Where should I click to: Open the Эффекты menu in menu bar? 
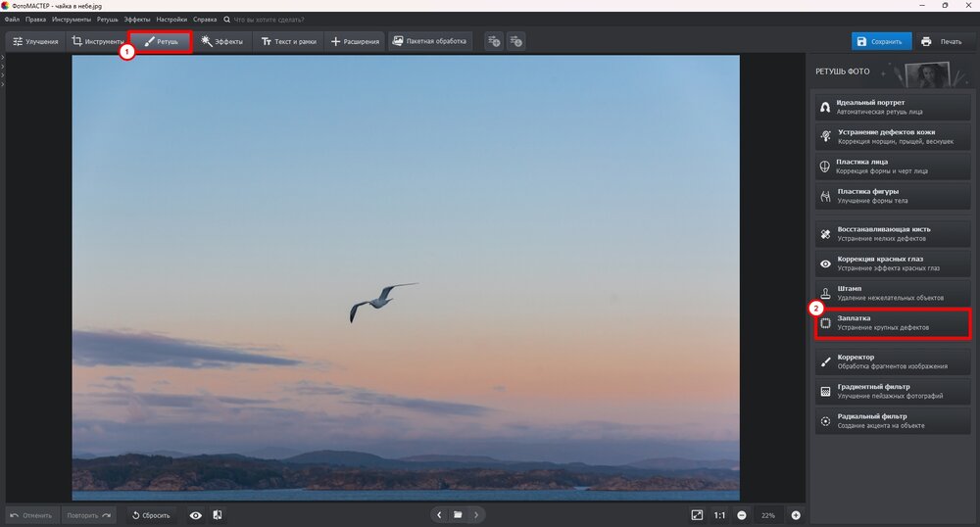137,20
